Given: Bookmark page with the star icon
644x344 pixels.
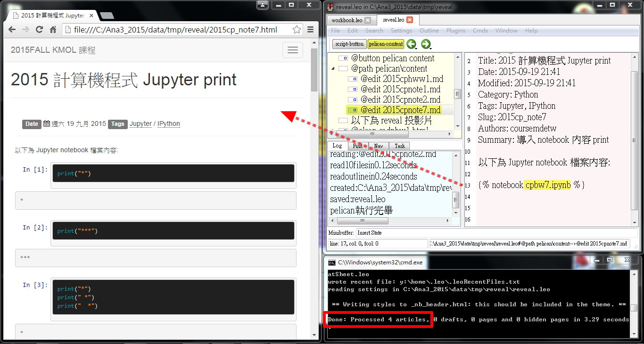Looking at the screenshot, I should [297, 30].
